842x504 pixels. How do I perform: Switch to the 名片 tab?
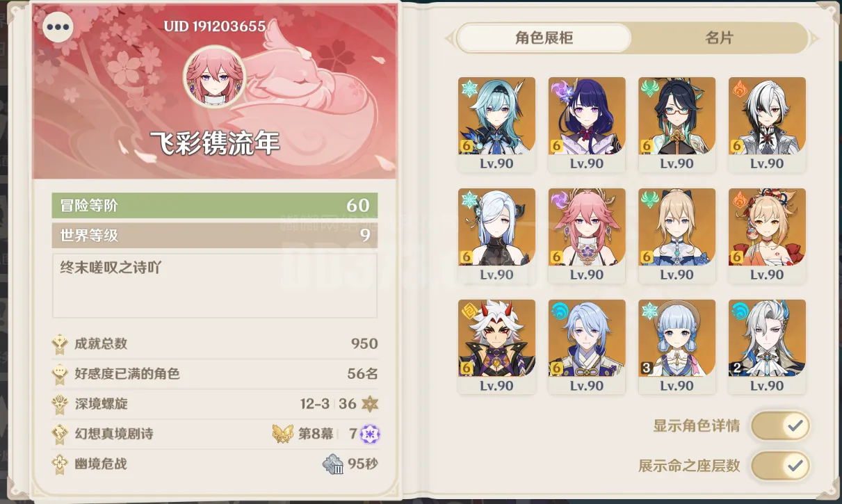719,38
